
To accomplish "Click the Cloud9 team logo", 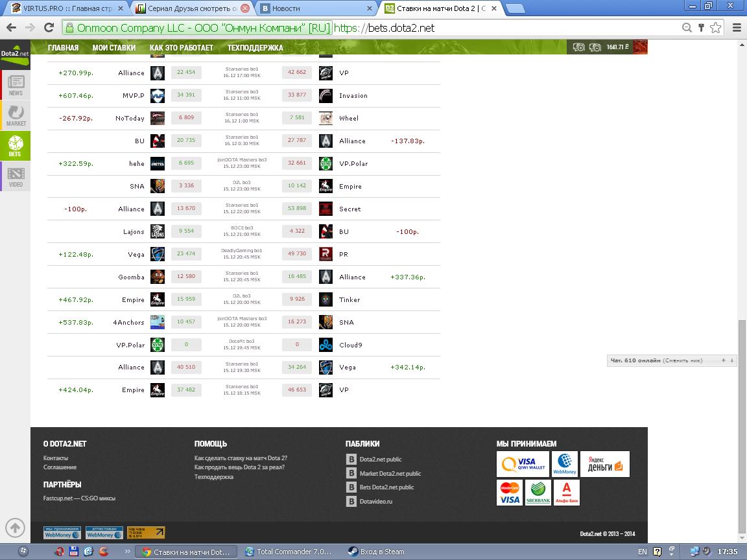I will [x=326, y=345].
